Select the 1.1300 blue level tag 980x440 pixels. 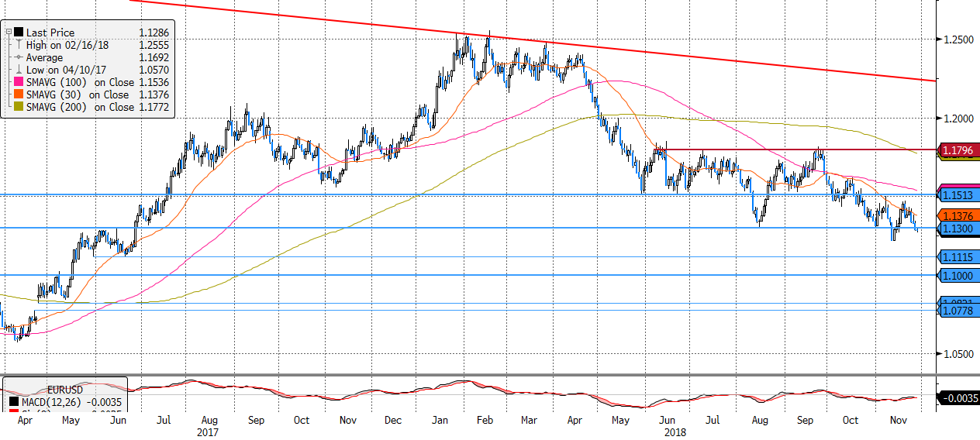click(958, 229)
